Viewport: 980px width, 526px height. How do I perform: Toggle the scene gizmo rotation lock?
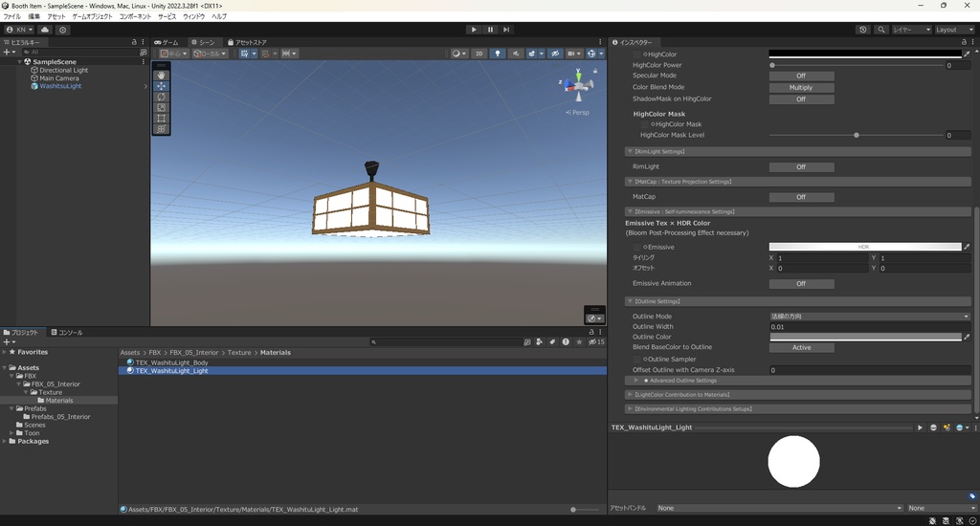(595, 71)
